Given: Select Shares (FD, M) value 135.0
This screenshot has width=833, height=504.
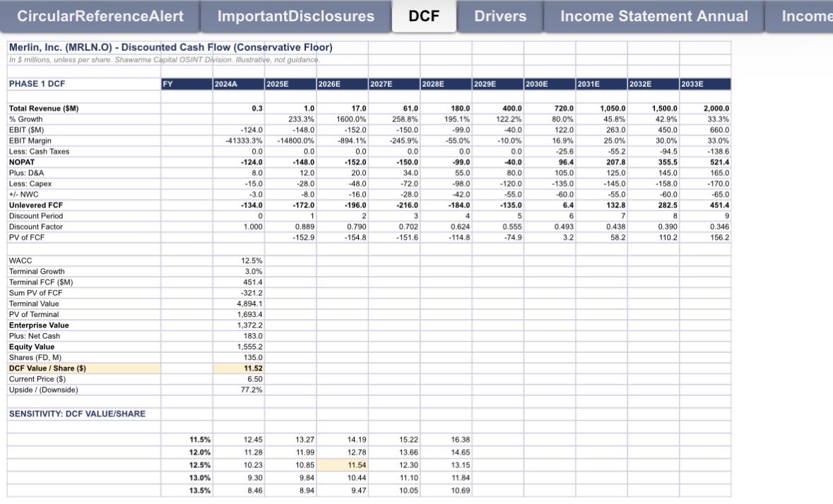Looking at the screenshot, I should (x=239, y=358).
